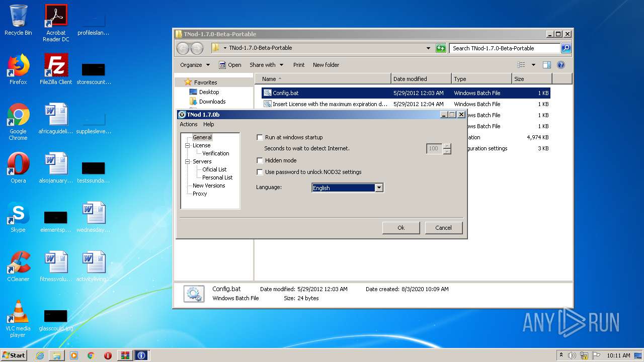Screen dimensions: 644x362
Task: Open FileZilla Client desktop shortcut
Action: click(56, 69)
